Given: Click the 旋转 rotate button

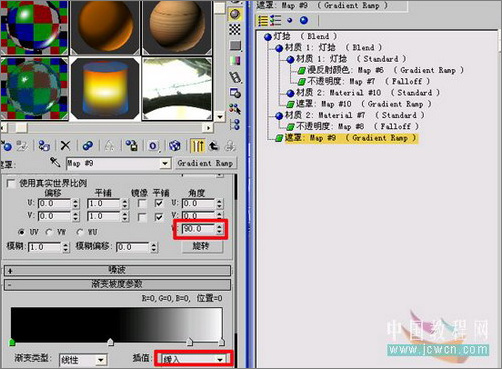Looking at the screenshot, I should 201,246.
